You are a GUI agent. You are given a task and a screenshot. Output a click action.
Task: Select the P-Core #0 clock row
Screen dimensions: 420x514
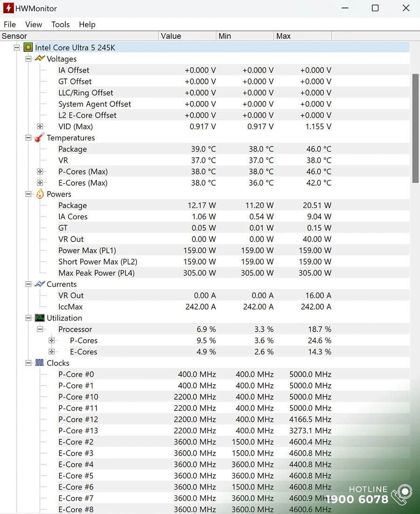(x=233, y=374)
